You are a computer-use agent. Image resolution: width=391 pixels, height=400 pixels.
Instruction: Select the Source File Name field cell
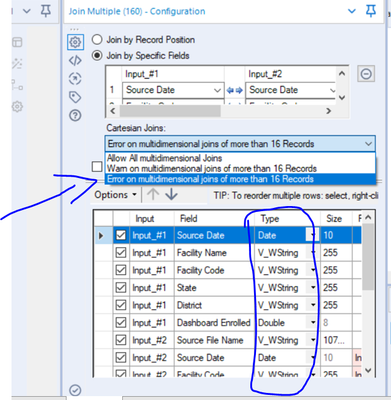point(214,340)
